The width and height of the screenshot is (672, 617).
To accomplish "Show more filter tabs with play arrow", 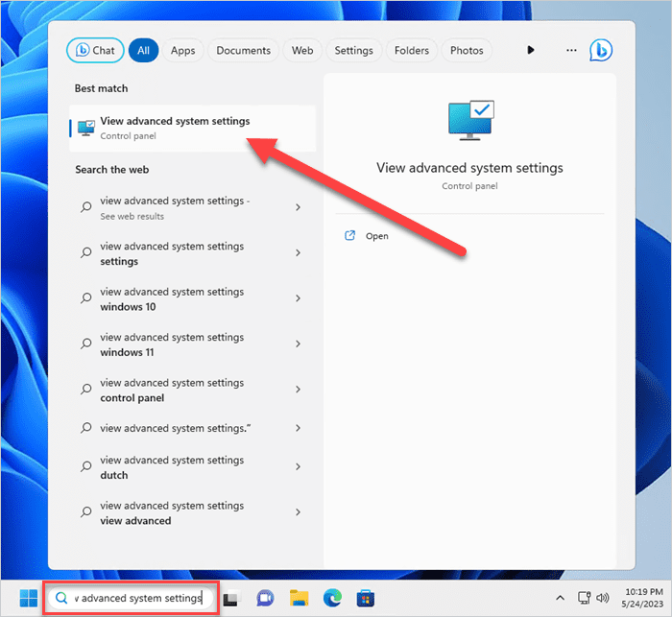I will [531, 50].
